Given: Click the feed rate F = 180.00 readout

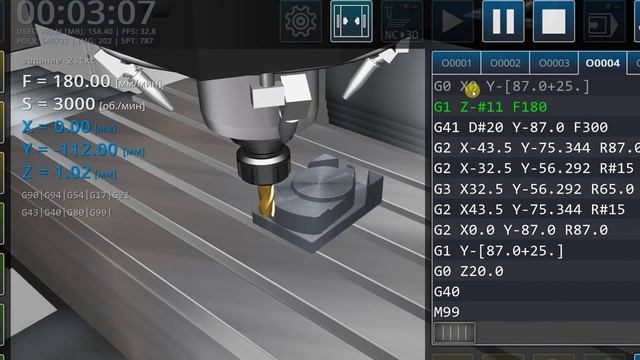Looking at the screenshot, I should click(92, 82).
